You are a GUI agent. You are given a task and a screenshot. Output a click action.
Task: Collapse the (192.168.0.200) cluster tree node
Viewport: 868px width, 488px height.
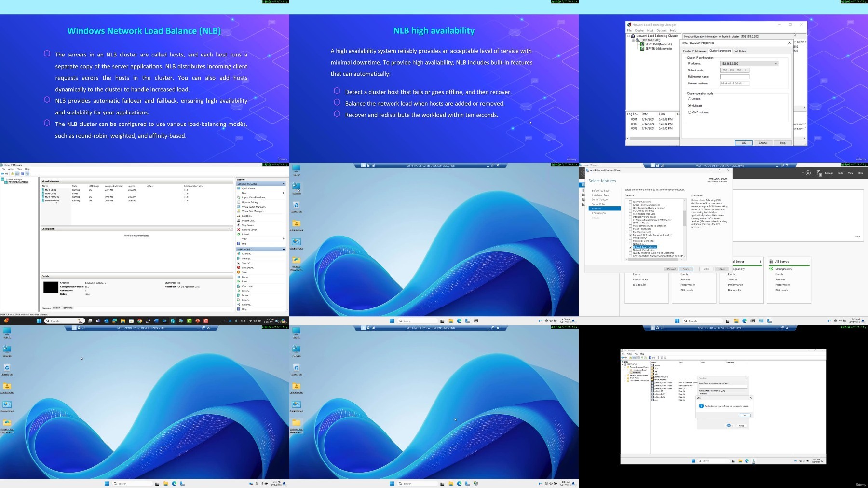tap(633, 40)
